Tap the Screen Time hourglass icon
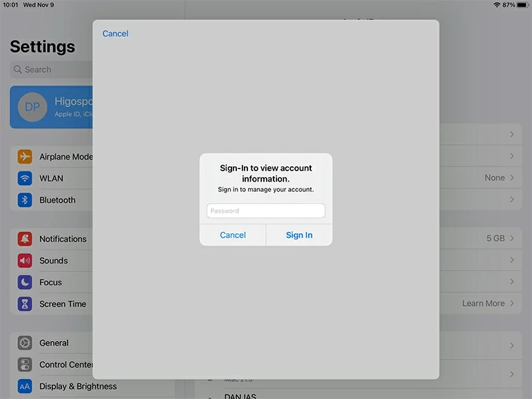Screen dimensions: 532x399 pos(25,304)
